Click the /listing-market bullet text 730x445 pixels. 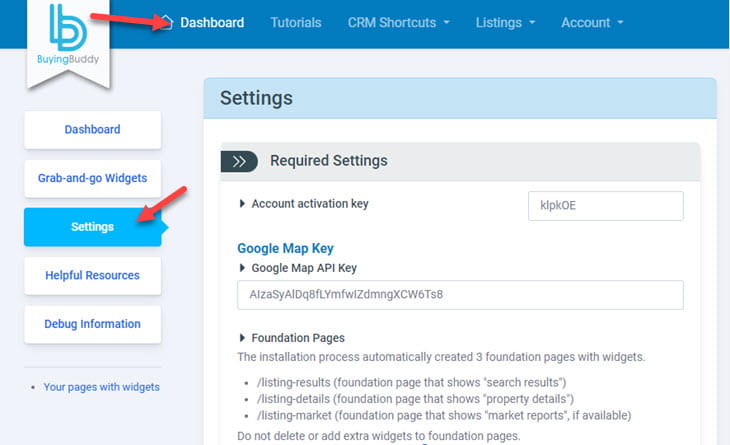click(x=444, y=415)
